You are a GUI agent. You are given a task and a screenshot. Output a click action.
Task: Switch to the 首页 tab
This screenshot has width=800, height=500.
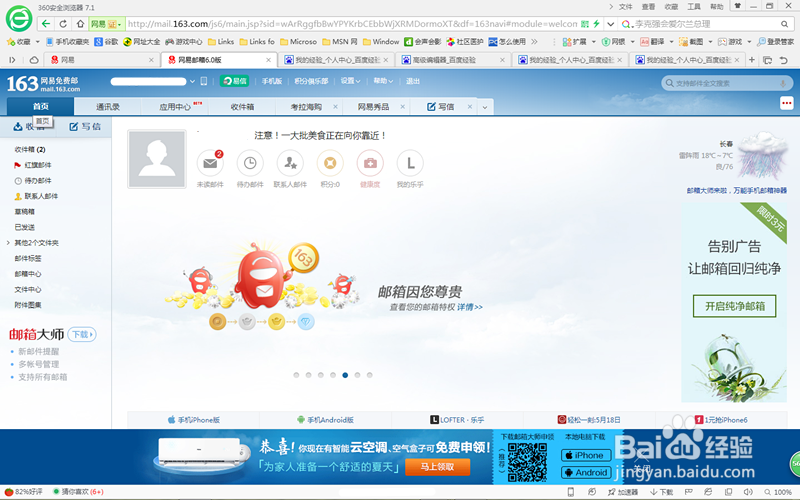pos(40,106)
